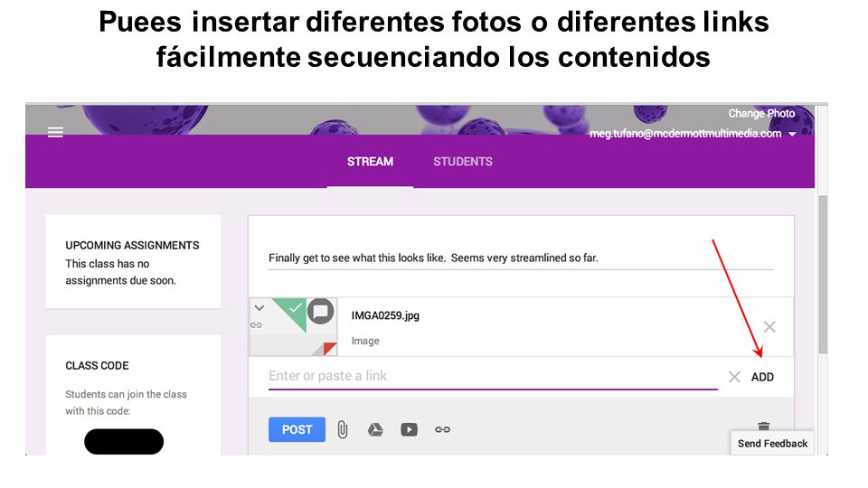Click the comment bubble on image thumbnail
Viewport: 868px width, 488px height.
coord(320,311)
